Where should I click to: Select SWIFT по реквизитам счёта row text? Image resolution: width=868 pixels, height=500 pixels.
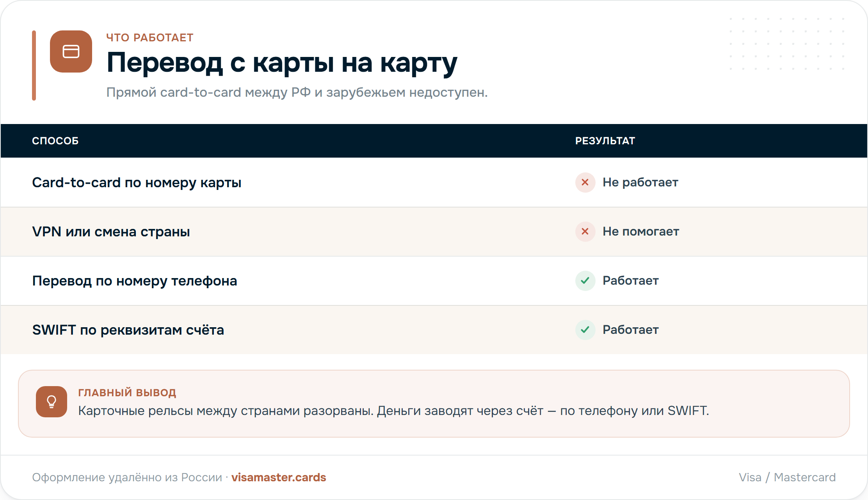click(x=128, y=330)
